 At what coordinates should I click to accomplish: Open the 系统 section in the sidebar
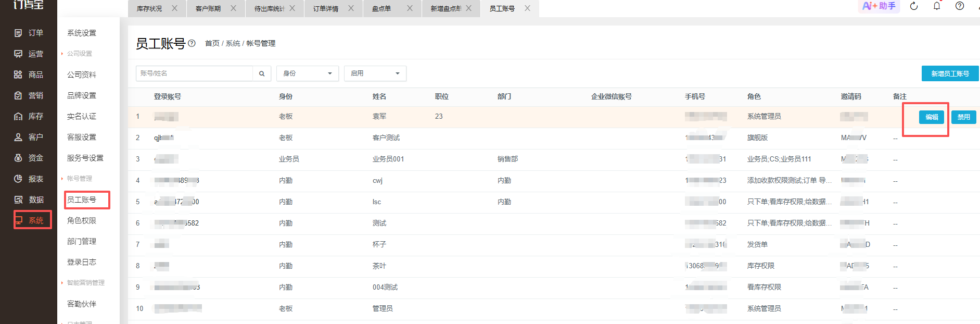tap(29, 220)
